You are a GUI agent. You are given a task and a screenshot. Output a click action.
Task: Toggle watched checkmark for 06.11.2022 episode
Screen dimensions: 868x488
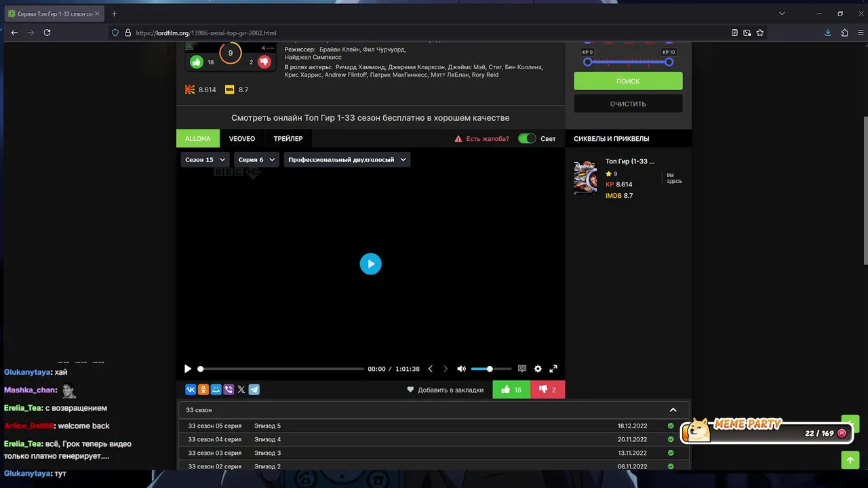pyautogui.click(x=671, y=466)
